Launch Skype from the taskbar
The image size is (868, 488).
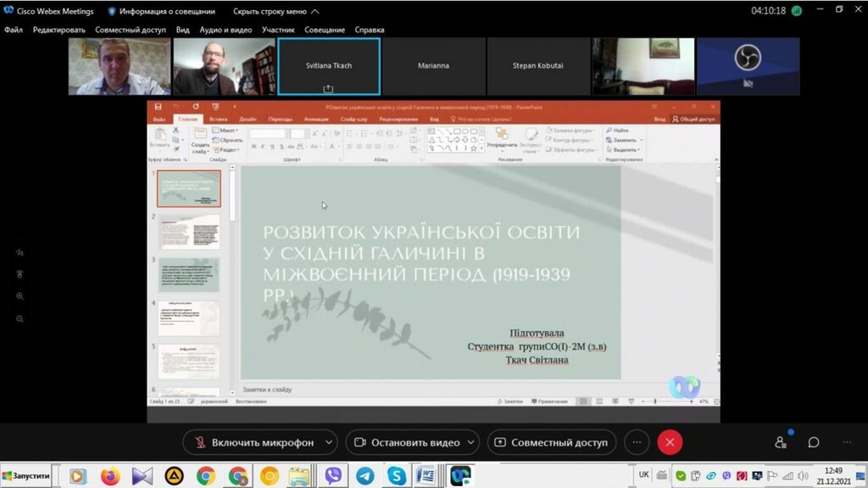(x=396, y=476)
